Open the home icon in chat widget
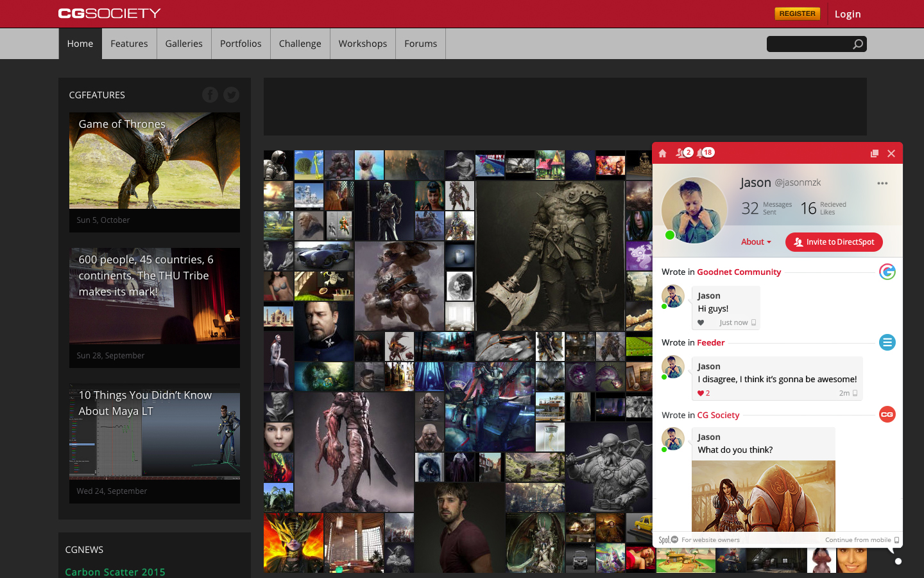The width and height of the screenshot is (924, 578). pyautogui.click(x=663, y=153)
